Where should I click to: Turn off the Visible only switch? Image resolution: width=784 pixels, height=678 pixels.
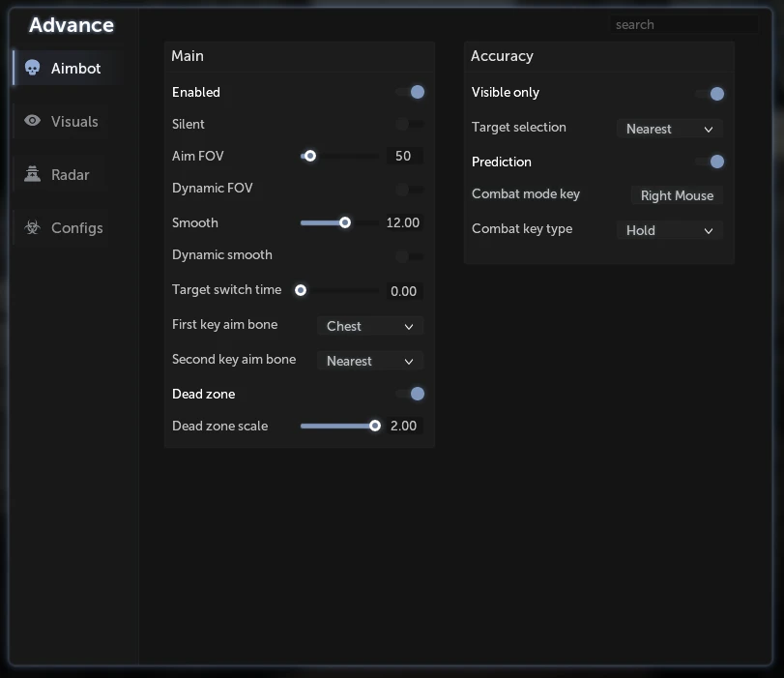(710, 94)
